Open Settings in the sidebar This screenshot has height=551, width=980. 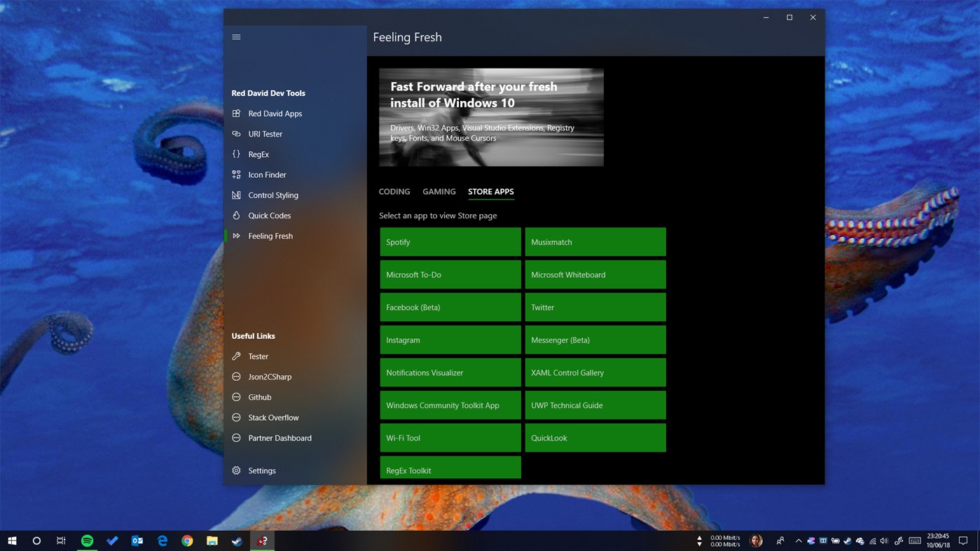tap(295, 470)
